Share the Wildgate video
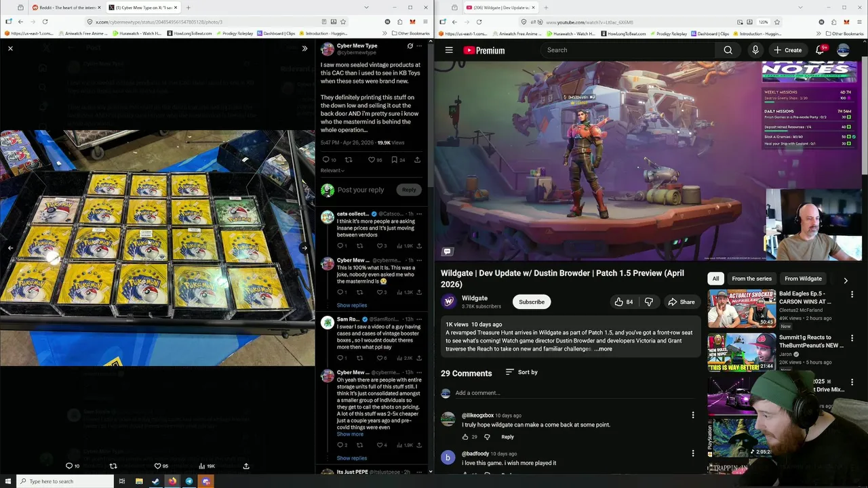Viewport: 868px width, 488px height. (682, 302)
